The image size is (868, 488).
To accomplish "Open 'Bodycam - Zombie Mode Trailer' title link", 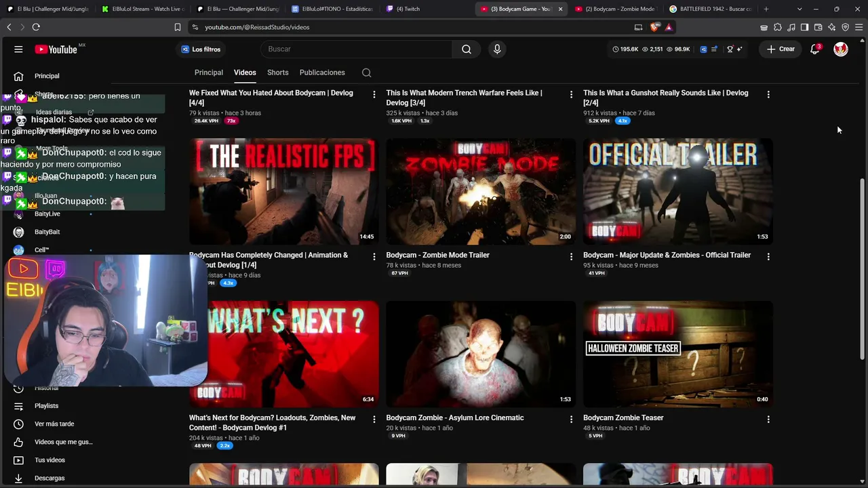I will click(437, 256).
